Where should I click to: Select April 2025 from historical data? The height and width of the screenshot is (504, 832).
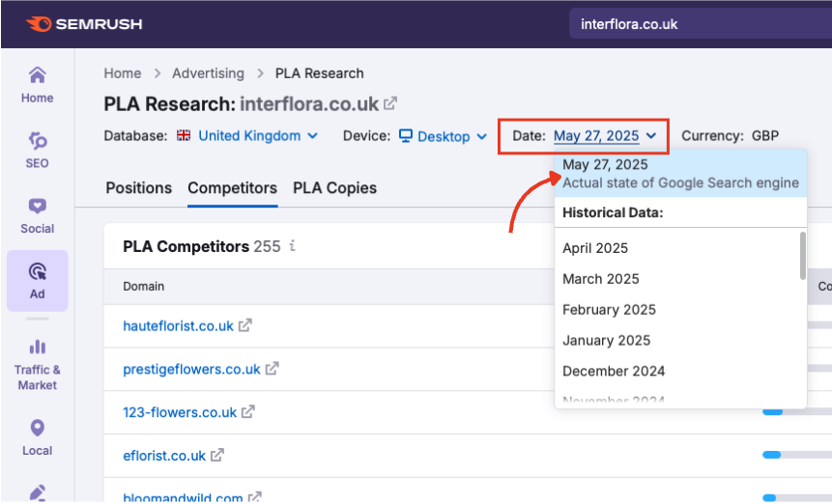coord(595,248)
